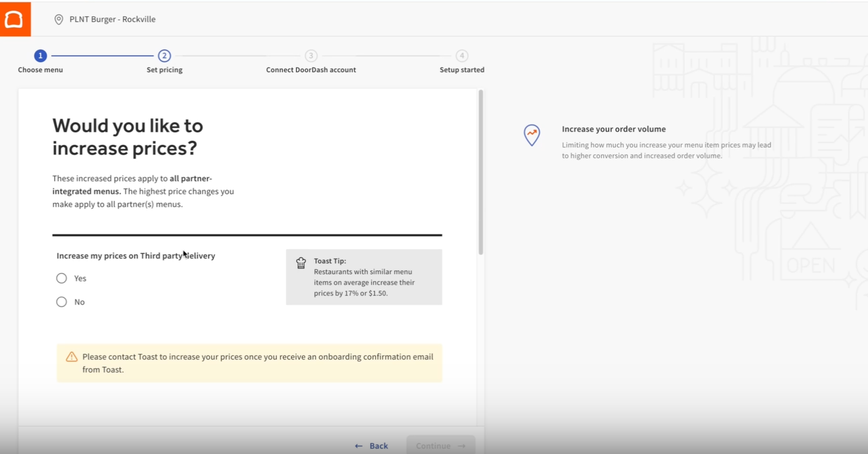The width and height of the screenshot is (868, 454).
Task: Click the Toast logo icon
Action: 14,19
